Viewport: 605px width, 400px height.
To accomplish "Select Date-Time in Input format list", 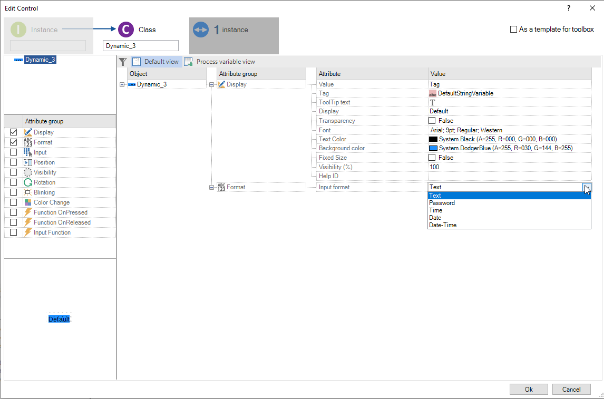I will (509, 225).
